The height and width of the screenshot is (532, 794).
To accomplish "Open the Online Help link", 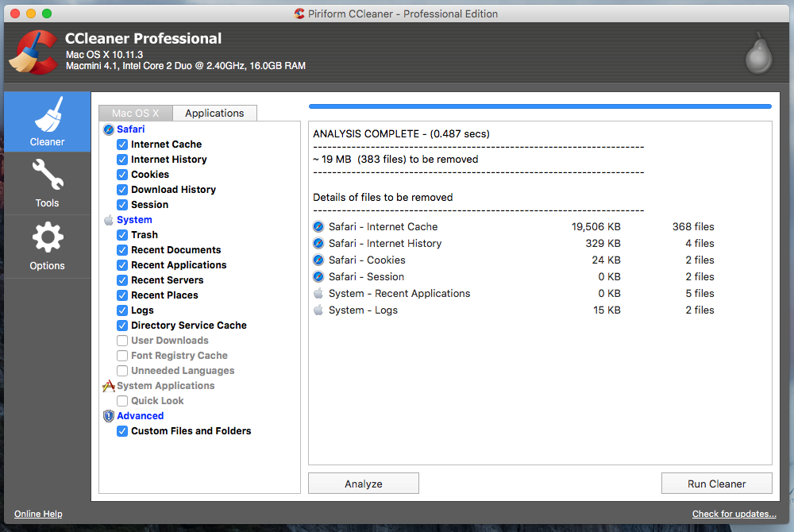I will (38, 514).
